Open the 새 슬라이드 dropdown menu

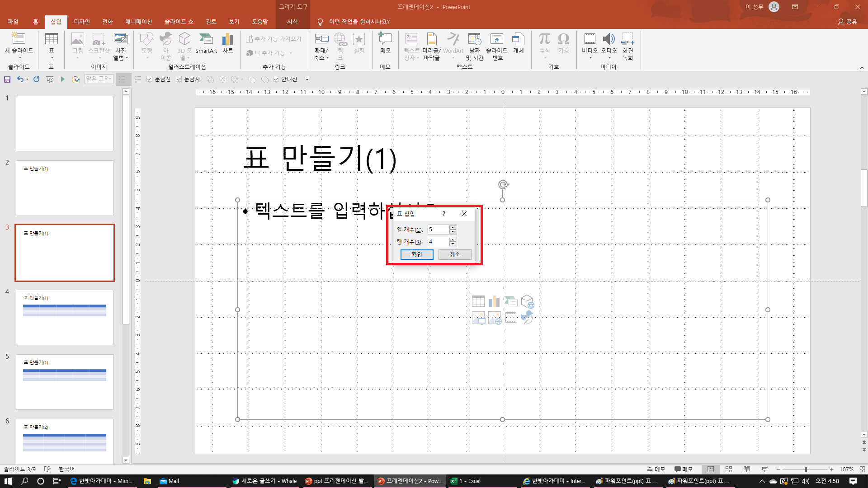tap(19, 57)
